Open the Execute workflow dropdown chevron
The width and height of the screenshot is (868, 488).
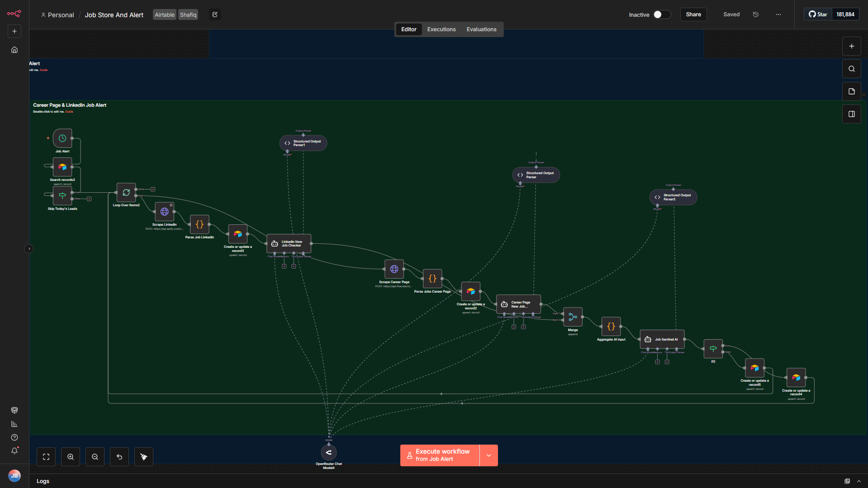489,455
